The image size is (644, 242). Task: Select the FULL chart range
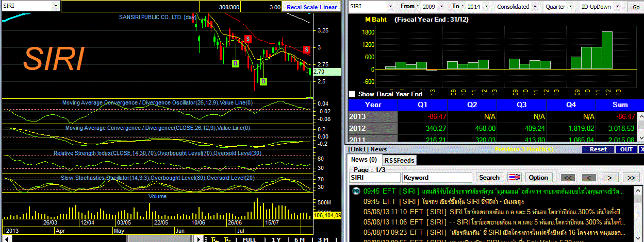pyautogui.click(x=250, y=239)
